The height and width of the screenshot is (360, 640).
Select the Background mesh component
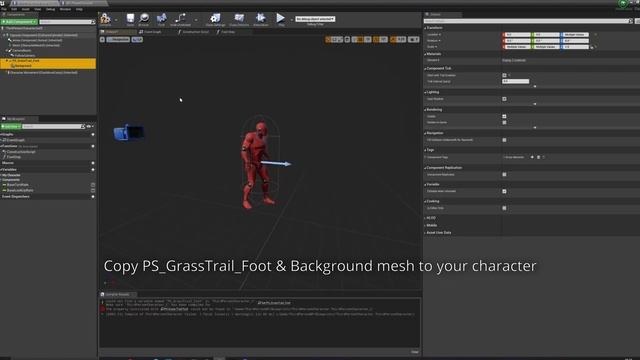pyautogui.click(x=23, y=66)
